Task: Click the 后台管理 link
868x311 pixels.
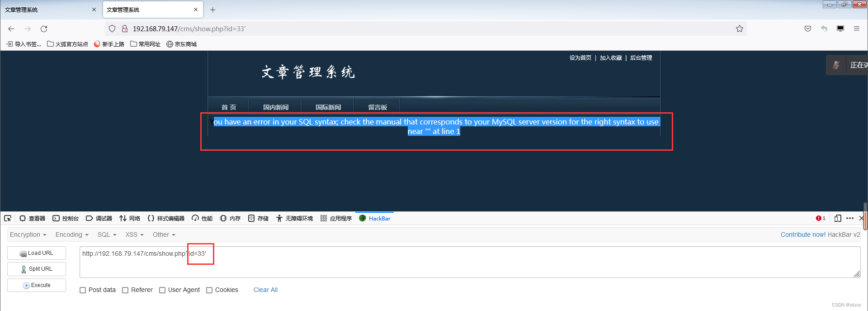Action: point(641,58)
